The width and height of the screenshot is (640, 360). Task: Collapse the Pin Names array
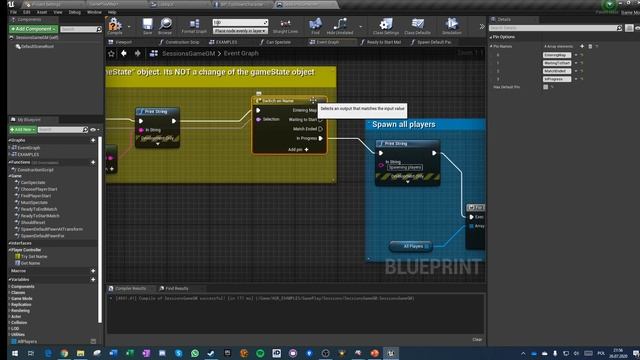[491, 46]
